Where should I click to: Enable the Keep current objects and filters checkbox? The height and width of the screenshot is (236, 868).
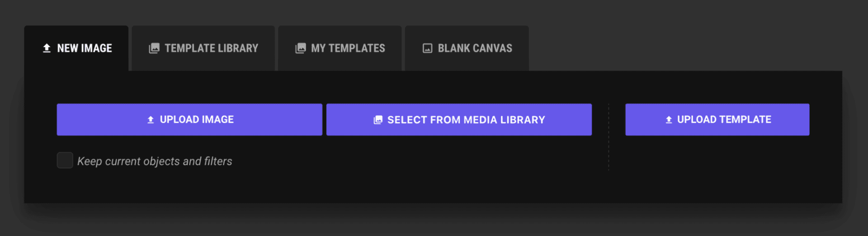point(65,160)
